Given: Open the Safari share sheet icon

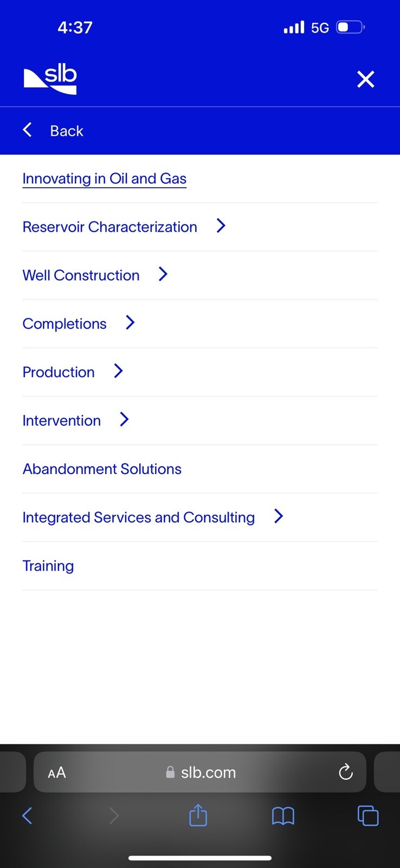Looking at the screenshot, I should (x=198, y=815).
